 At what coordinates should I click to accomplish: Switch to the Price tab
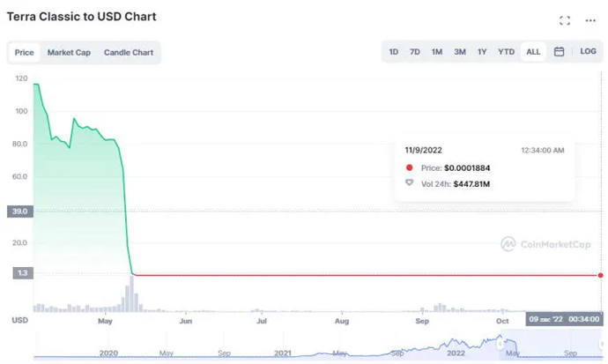click(25, 53)
